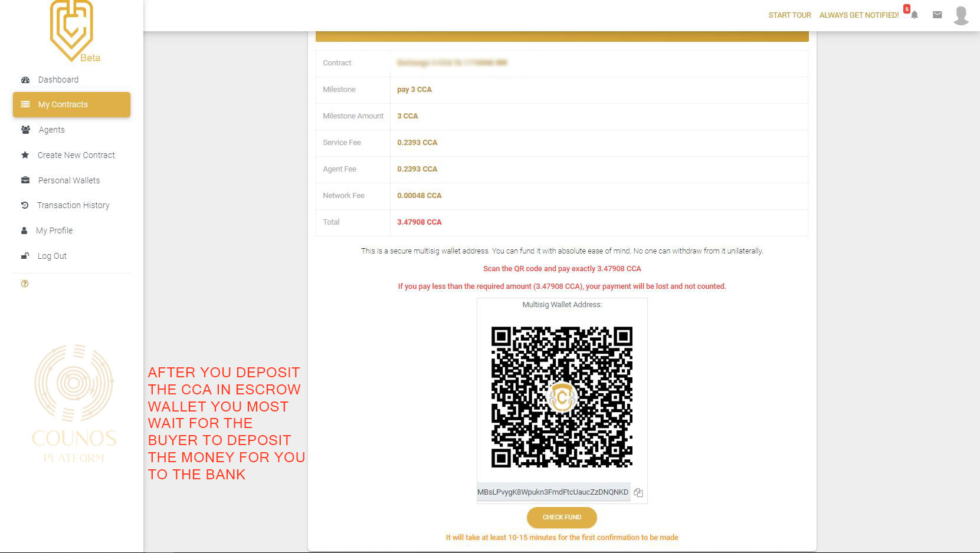Click the Milestone Amount value 3 CCA
The height and width of the screenshot is (553, 980).
pos(408,116)
